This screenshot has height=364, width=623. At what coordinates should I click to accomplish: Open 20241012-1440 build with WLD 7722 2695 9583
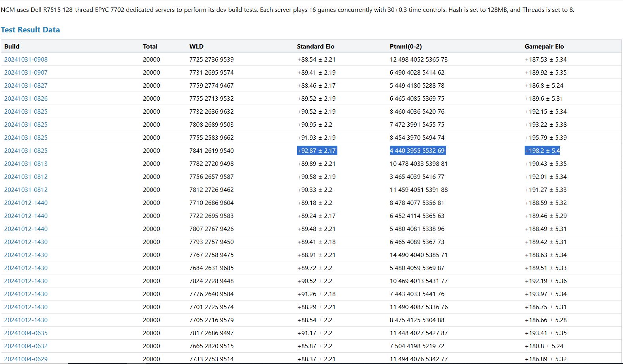[x=26, y=216]
